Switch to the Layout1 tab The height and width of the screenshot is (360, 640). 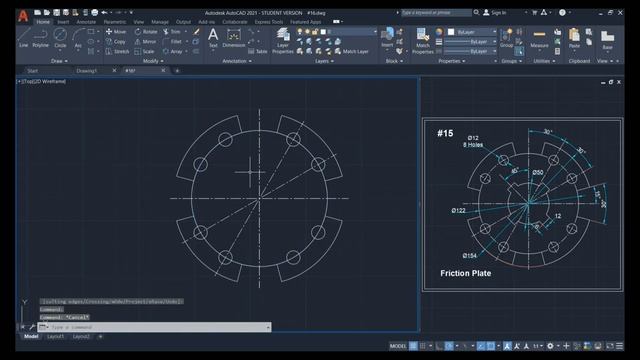pos(56,336)
